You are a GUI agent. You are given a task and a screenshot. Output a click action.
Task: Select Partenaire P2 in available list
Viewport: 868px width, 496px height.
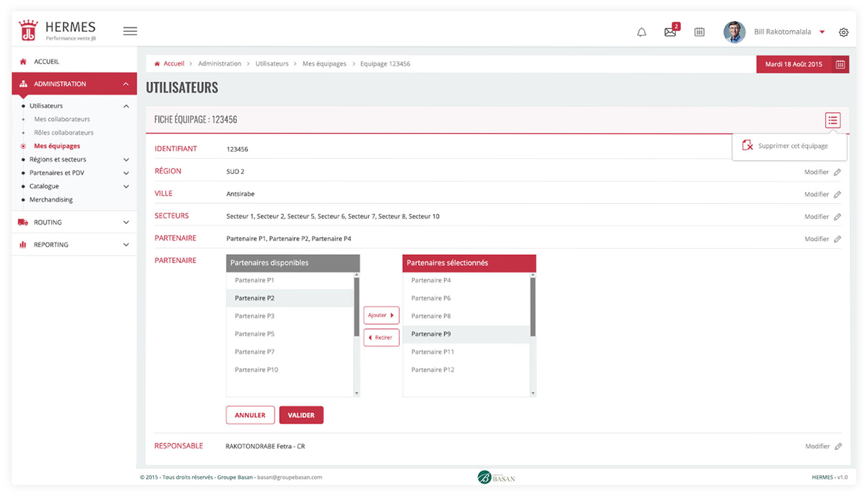(x=290, y=298)
